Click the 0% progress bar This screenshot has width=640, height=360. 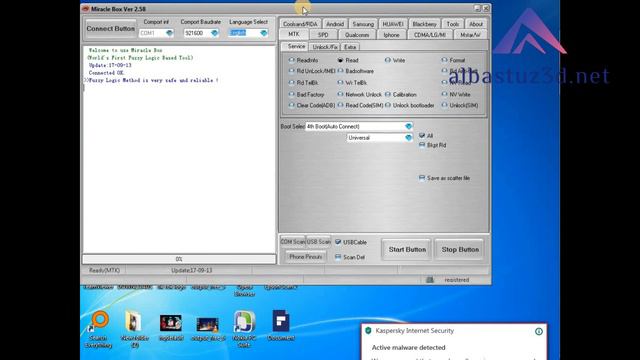(x=179, y=259)
